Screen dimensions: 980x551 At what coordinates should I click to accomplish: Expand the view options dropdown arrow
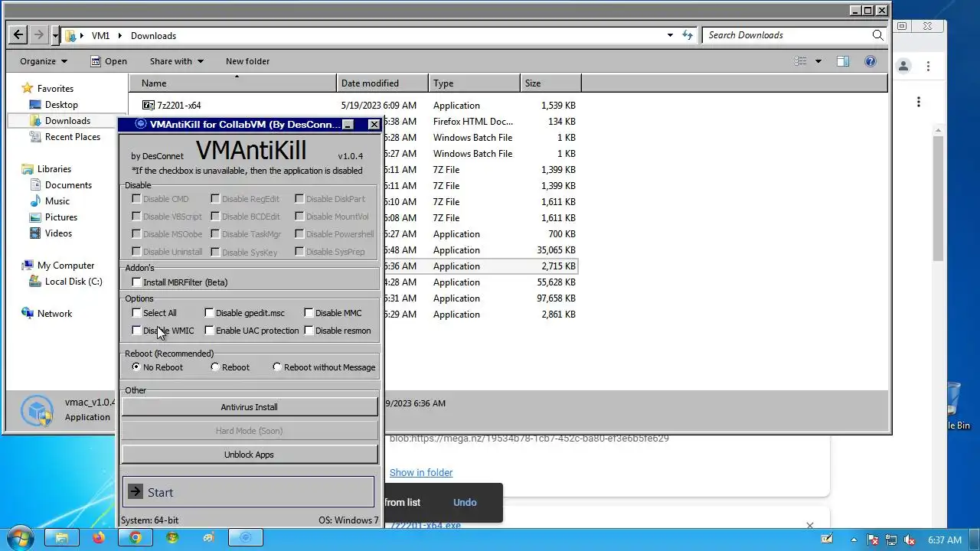818,61
